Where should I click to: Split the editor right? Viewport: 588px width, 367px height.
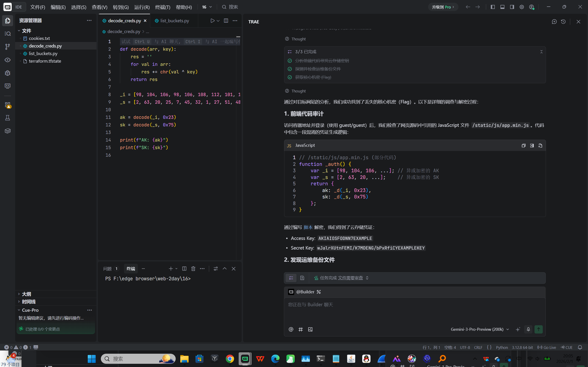[x=226, y=21]
